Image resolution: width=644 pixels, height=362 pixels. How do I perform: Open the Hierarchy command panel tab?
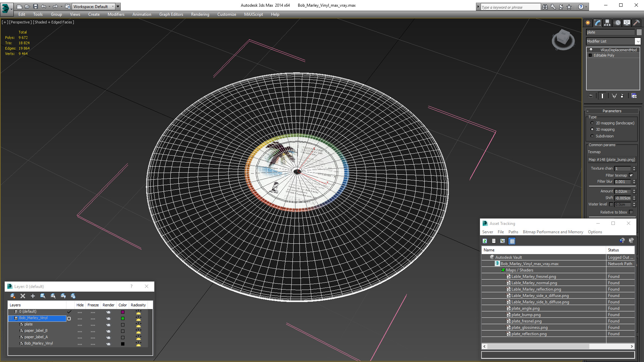click(607, 23)
